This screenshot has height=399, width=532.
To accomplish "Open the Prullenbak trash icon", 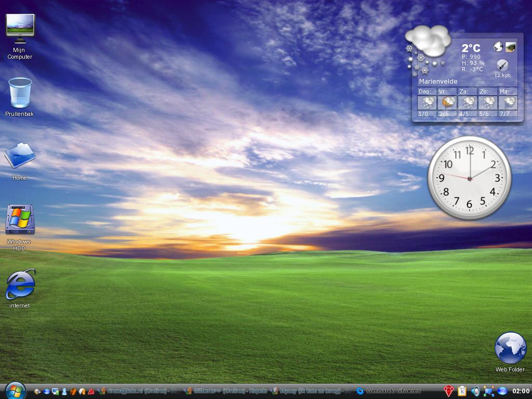I will pos(20,92).
